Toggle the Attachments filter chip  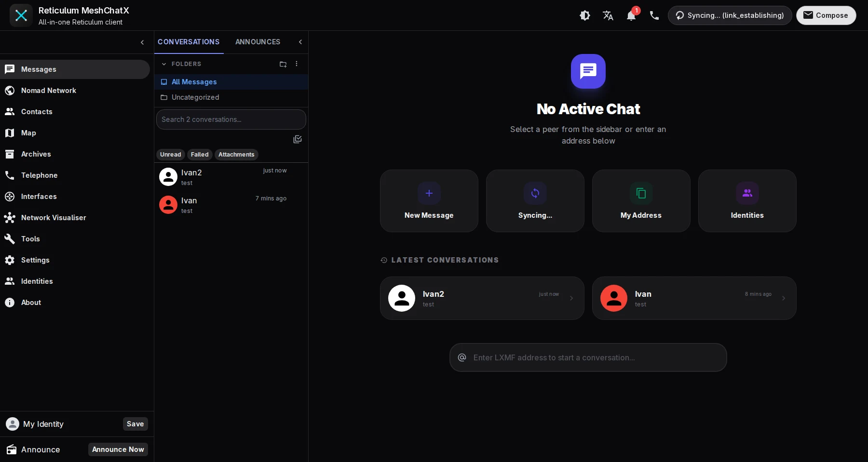pyautogui.click(x=236, y=155)
